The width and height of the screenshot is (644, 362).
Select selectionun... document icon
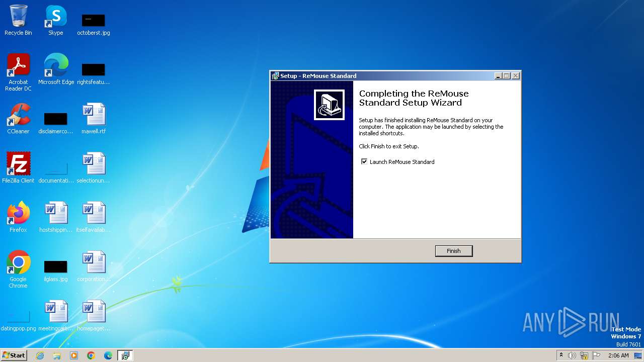tap(94, 168)
